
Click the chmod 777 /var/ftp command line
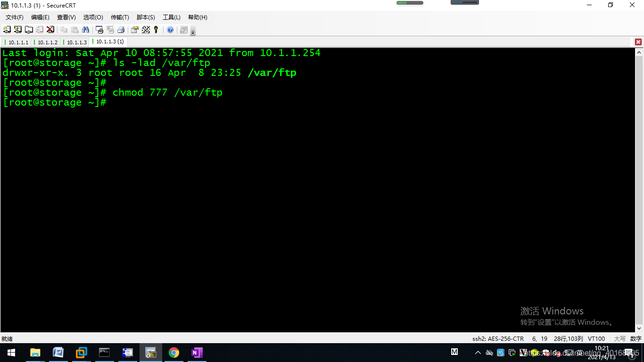click(x=113, y=92)
